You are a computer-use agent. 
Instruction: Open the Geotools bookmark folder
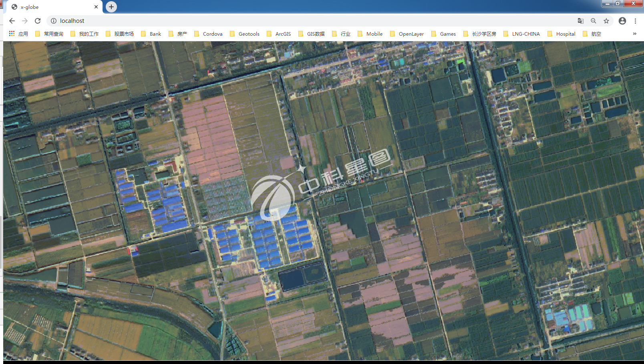click(x=245, y=34)
